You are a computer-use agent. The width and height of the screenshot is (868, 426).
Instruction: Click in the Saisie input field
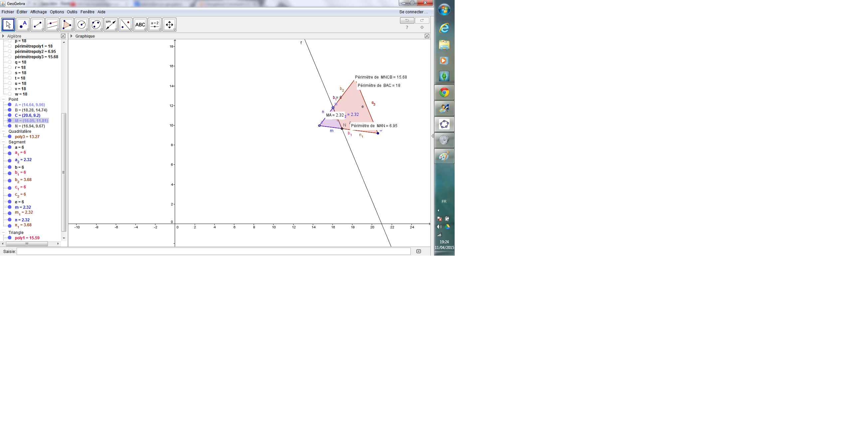click(x=213, y=251)
